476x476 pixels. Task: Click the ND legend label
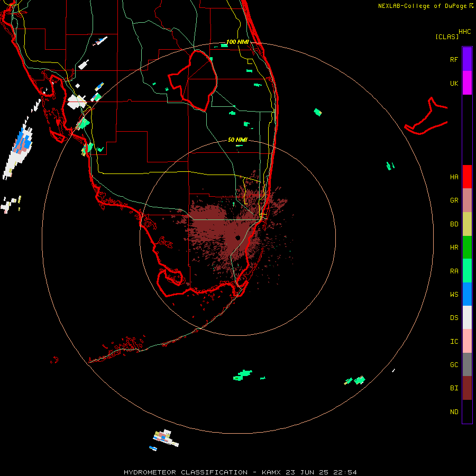pos(454,412)
